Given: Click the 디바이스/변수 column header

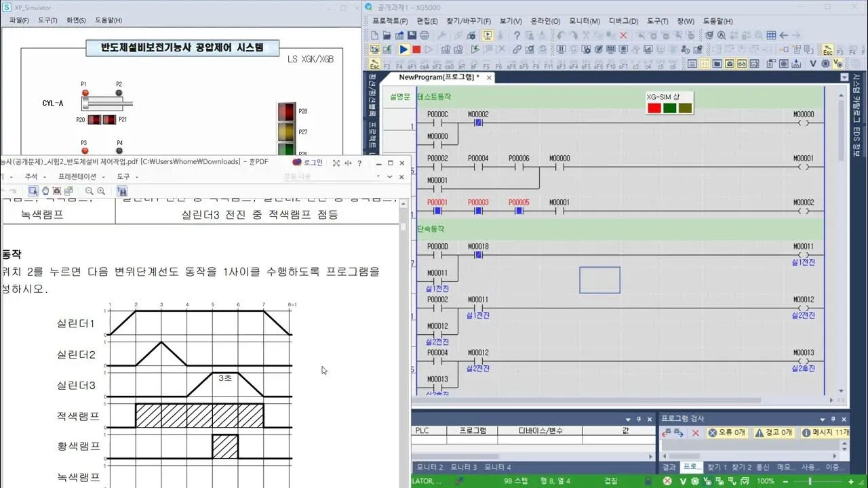Looking at the screenshot, I should (540, 430).
